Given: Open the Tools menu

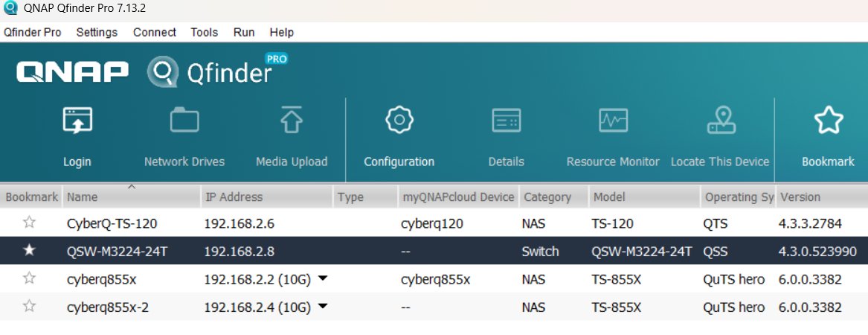Looking at the screenshot, I should (204, 32).
